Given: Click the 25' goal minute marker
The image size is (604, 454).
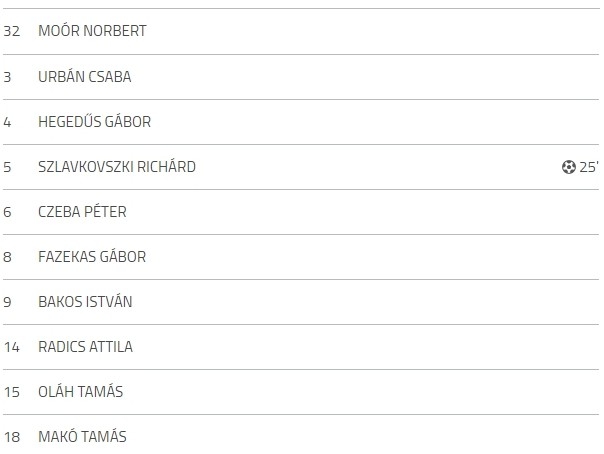Looking at the screenshot, I should coord(589,167).
